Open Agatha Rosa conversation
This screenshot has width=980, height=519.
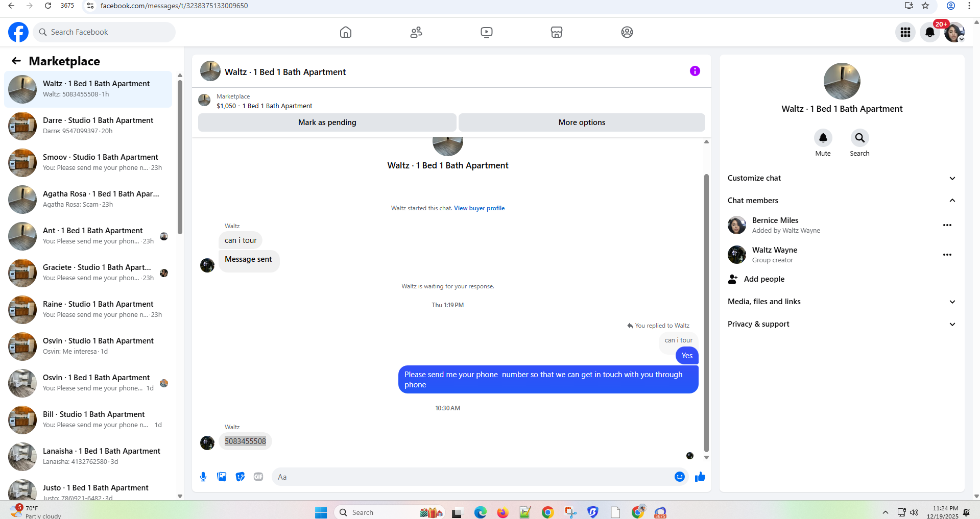click(x=88, y=200)
